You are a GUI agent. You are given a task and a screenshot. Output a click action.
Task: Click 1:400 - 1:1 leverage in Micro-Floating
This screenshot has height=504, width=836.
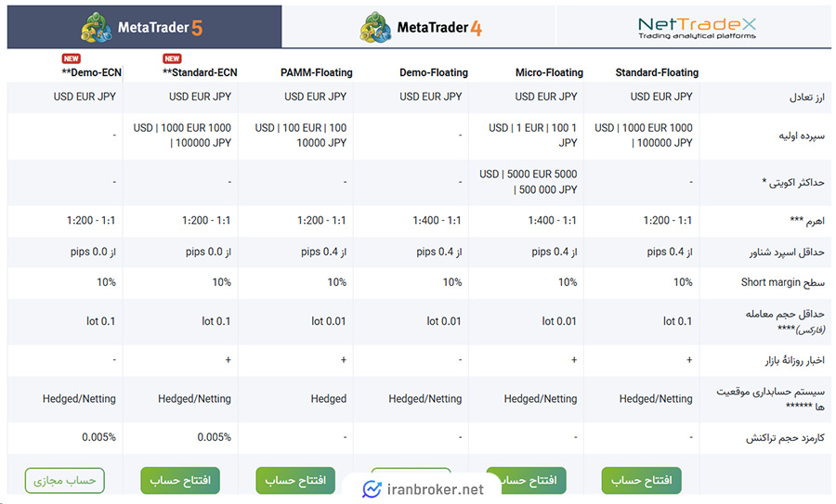pos(553,220)
